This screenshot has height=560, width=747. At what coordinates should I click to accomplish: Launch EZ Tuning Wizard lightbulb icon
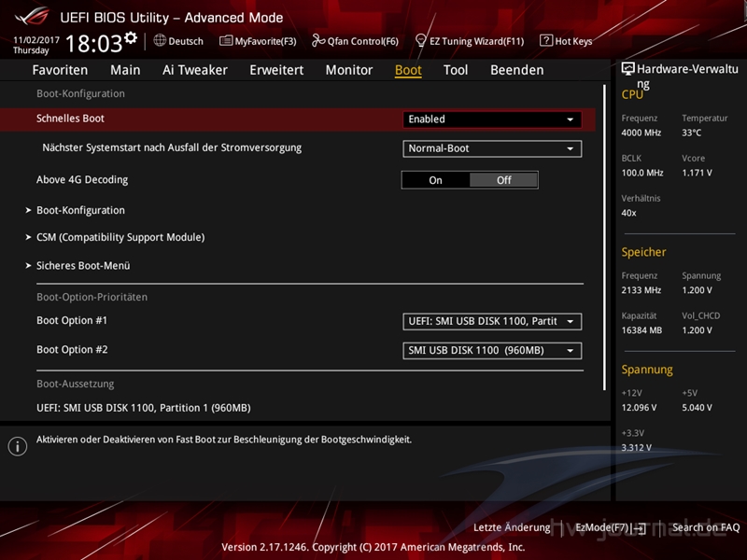421,41
